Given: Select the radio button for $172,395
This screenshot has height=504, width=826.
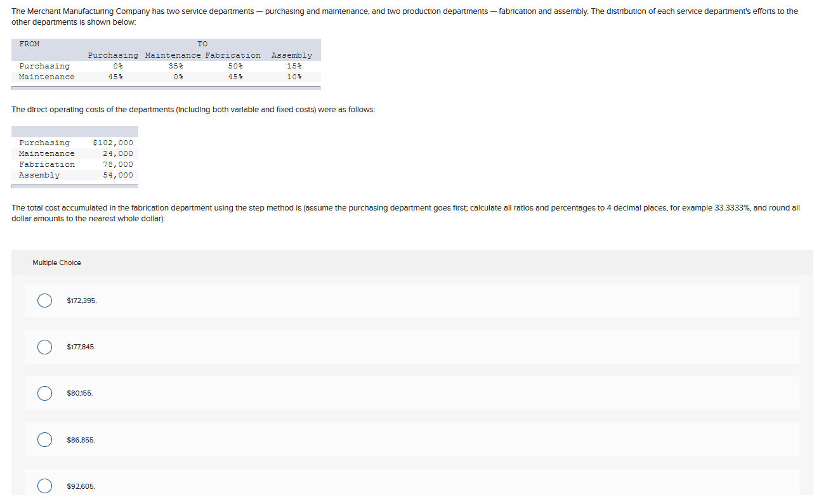Looking at the screenshot, I should (44, 300).
